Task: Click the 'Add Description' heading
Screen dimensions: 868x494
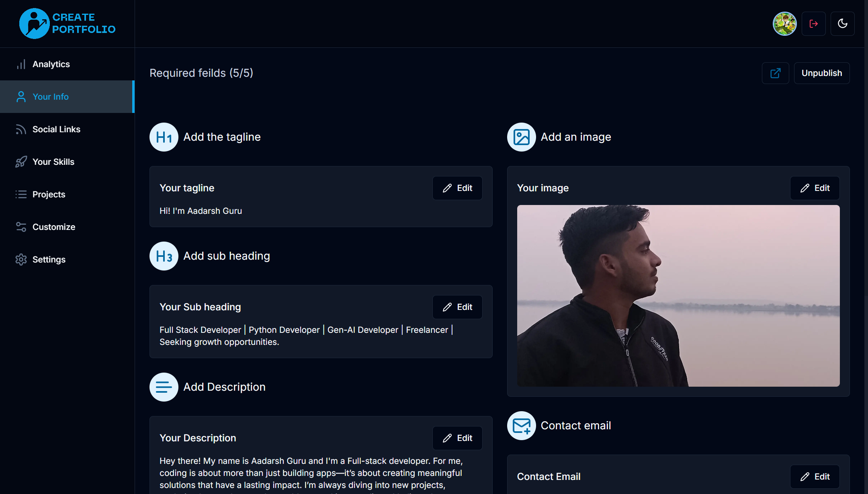Action: [224, 387]
